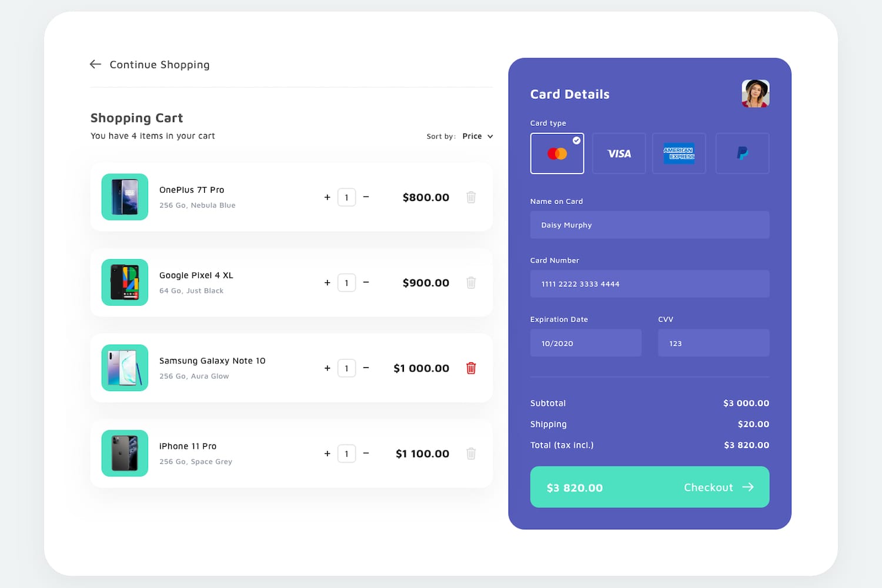Decrease OnePlus 7T Pro quantity with minus
This screenshot has width=882, height=588.
[x=366, y=197]
